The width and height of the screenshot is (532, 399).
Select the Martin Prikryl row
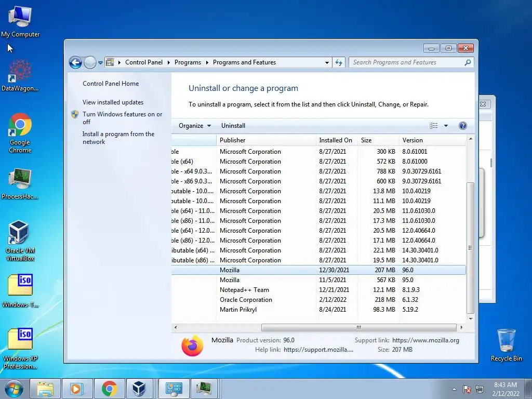pyautogui.click(x=318, y=310)
